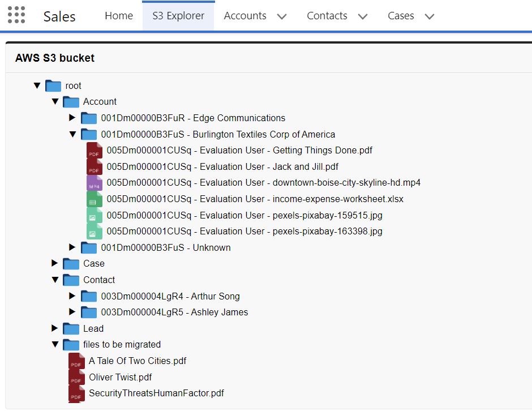
Task: Open Getting Things Done.pdf file name
Action: tap(239, 151)
